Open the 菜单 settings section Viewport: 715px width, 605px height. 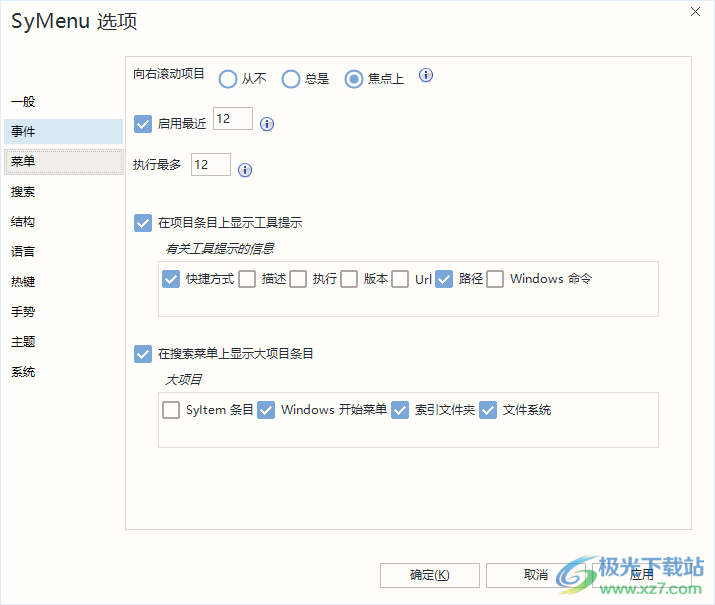point(63,161)
